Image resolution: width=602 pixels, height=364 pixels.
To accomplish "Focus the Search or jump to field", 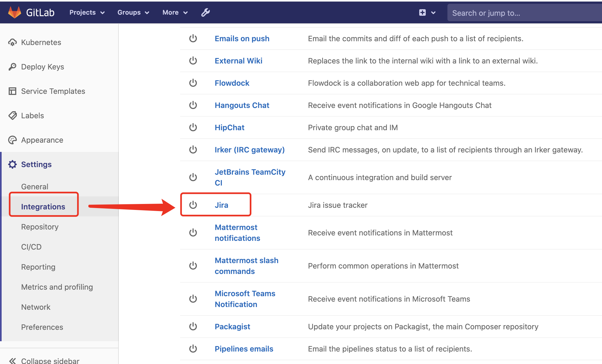I will (x=524, y=13).
